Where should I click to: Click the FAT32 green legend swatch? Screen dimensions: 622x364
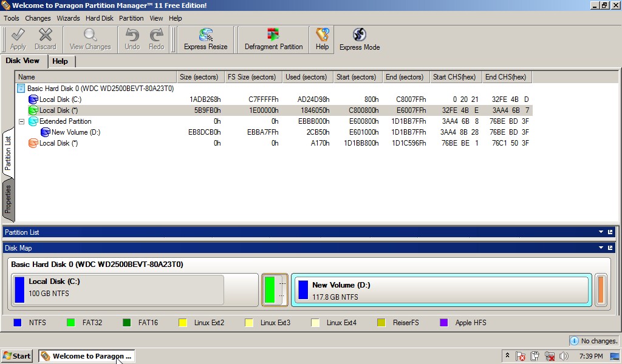[x=71, y=322]
